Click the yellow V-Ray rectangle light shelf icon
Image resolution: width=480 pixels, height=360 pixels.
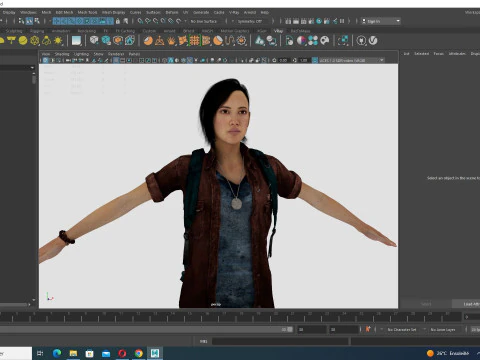11,41
